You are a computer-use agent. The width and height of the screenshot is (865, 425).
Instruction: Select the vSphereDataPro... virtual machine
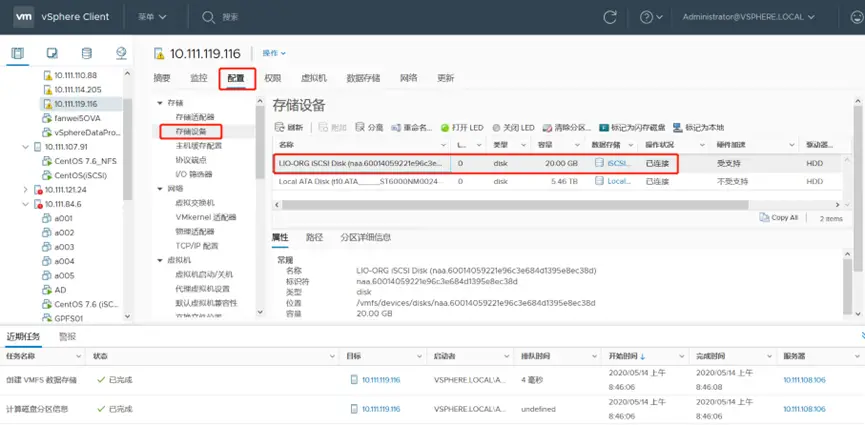81,132
